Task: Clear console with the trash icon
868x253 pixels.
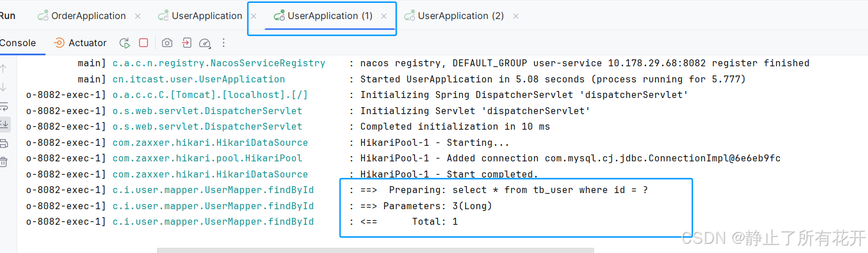Action: pyautogui.click(x=3, y=162)
